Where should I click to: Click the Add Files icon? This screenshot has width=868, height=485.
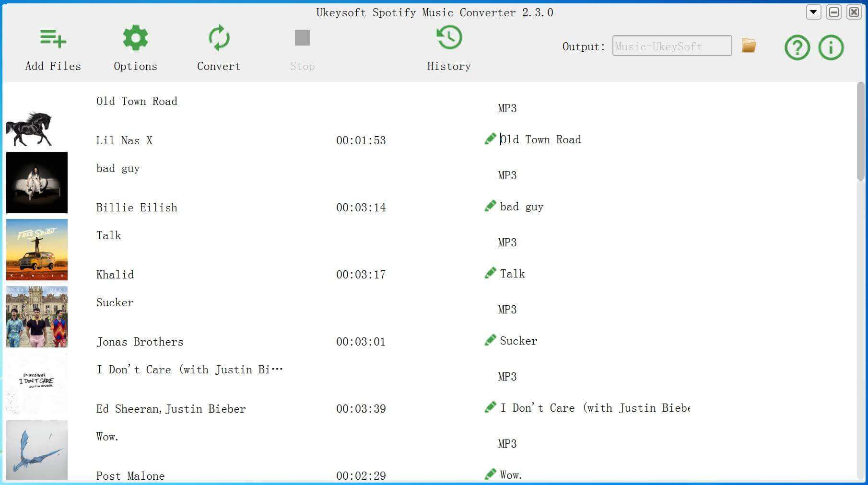point(53,38)
